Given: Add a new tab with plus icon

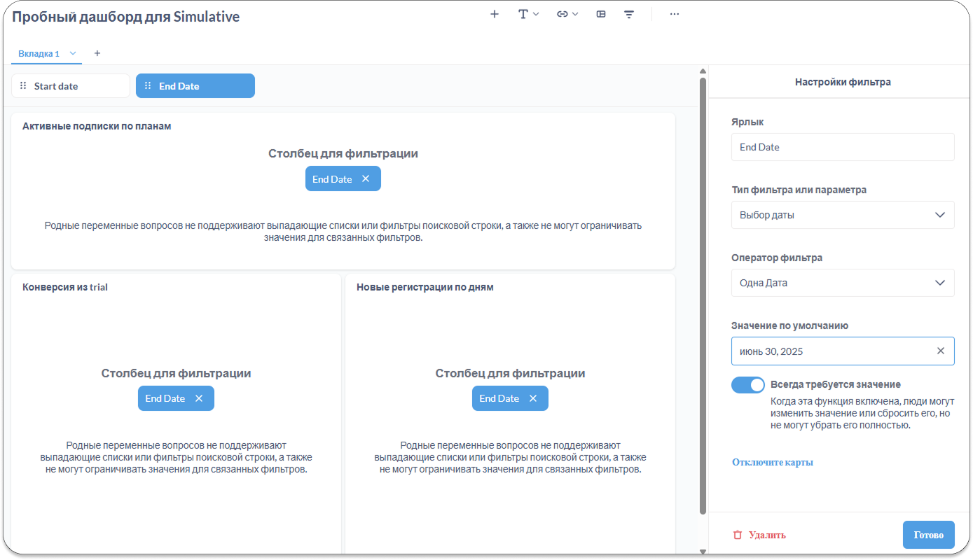Looking at the screenshot, I should click(x=97, y=53).
